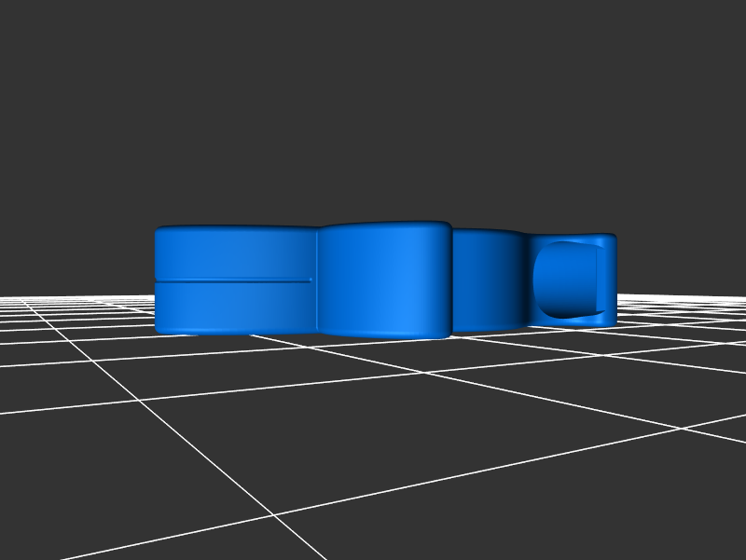Screen dimensions: 746x560
Task: Click the shadowed right side of the central block
Action: pyautogui.click(x=440, y=280)
